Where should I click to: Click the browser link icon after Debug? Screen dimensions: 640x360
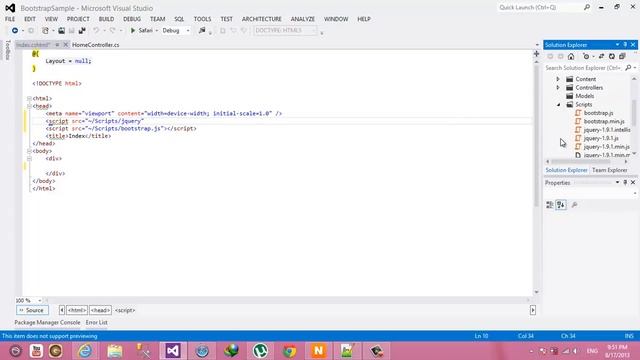[x=202, y=31]
